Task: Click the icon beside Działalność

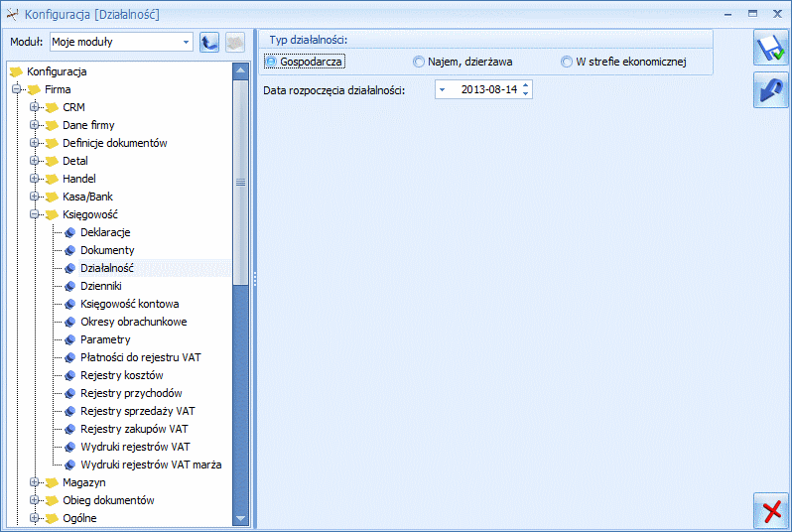Action: 70,268
